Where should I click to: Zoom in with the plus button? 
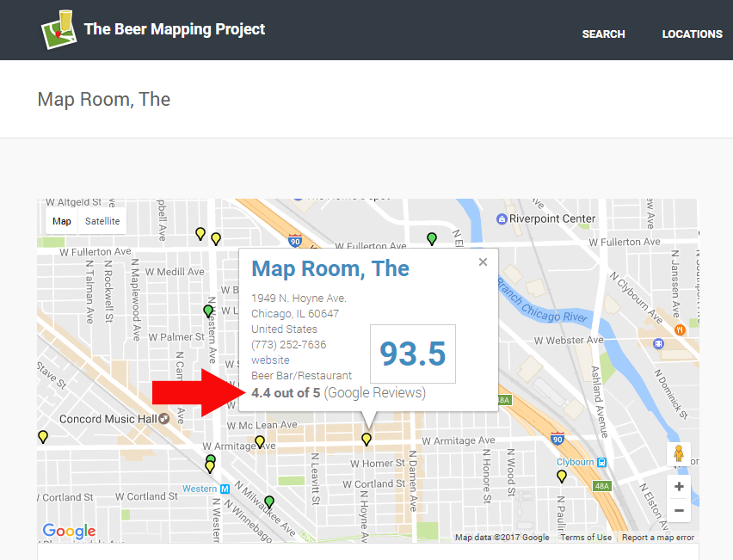coord(679,487)
